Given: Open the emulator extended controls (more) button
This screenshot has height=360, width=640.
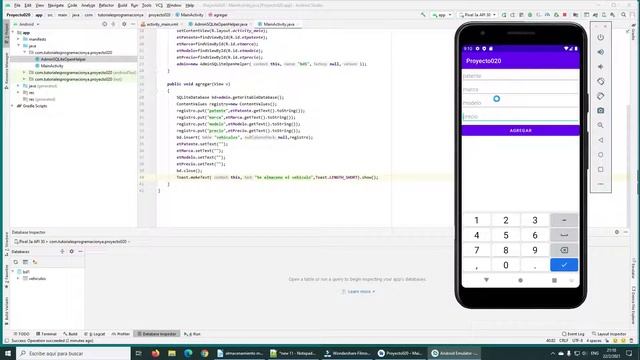Looking at the screenshot, I should pyautogui.click(x=600, y=184).
